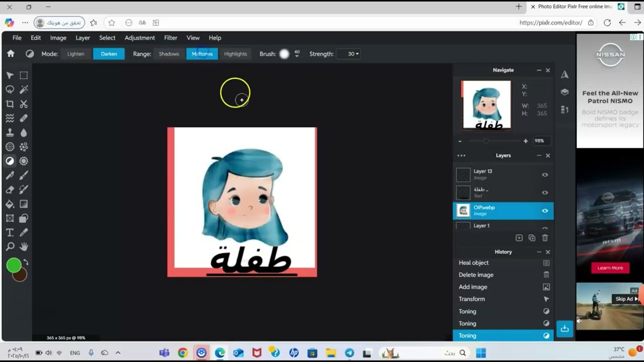Set toning mode to Darken
The width and height of the screenshot is (644, 362).
109,54
